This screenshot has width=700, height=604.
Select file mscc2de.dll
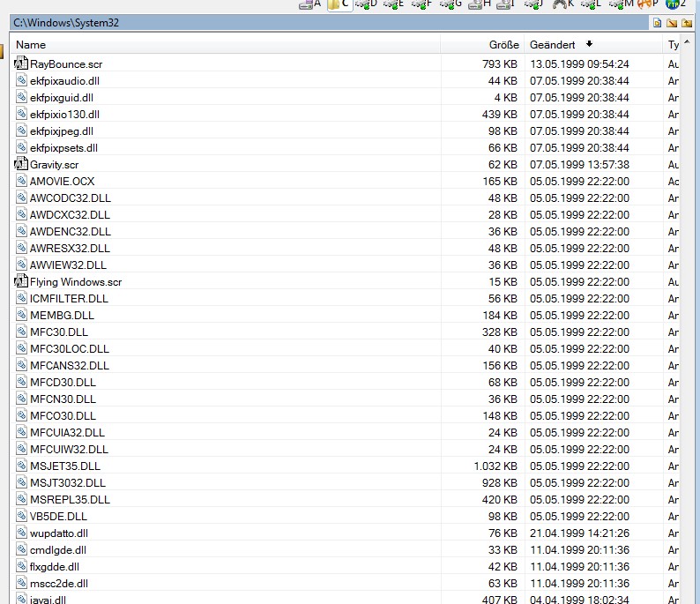[59, 583]
